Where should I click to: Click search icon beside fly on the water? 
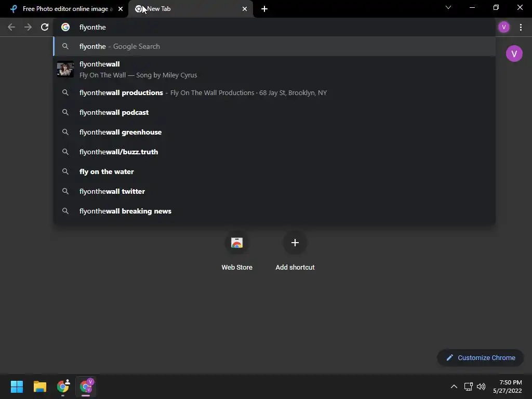[x=65, y=171]
